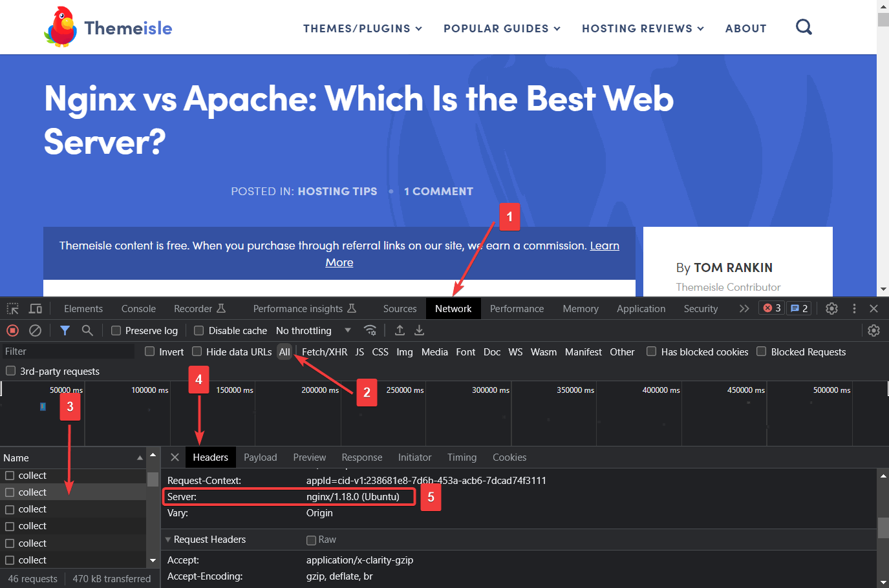Screen dimensions: 889x588
Task: Toggle the device toolbar
Action: point(36,308)
